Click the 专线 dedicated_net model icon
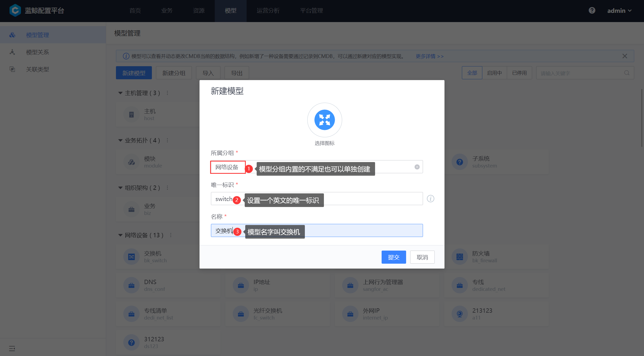The image size is (644, 356). pos(460,285)
